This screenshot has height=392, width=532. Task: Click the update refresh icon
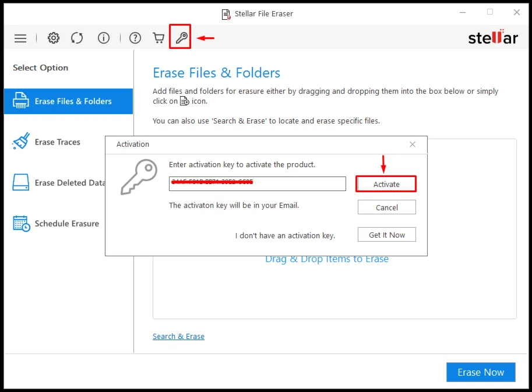point(77,38)
